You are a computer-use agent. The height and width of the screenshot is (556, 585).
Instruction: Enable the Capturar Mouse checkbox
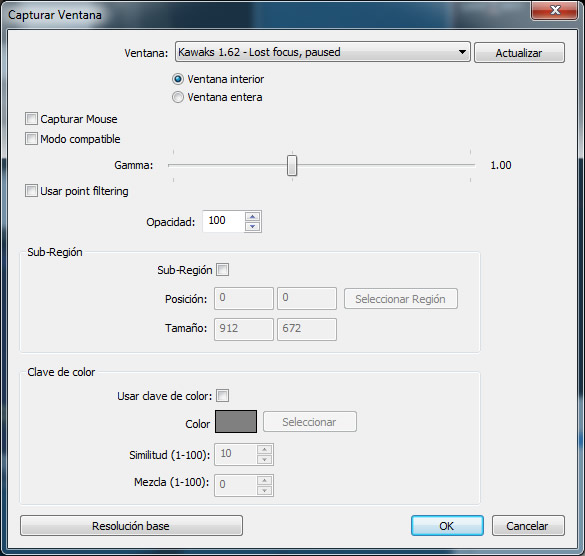click(31, 119)
